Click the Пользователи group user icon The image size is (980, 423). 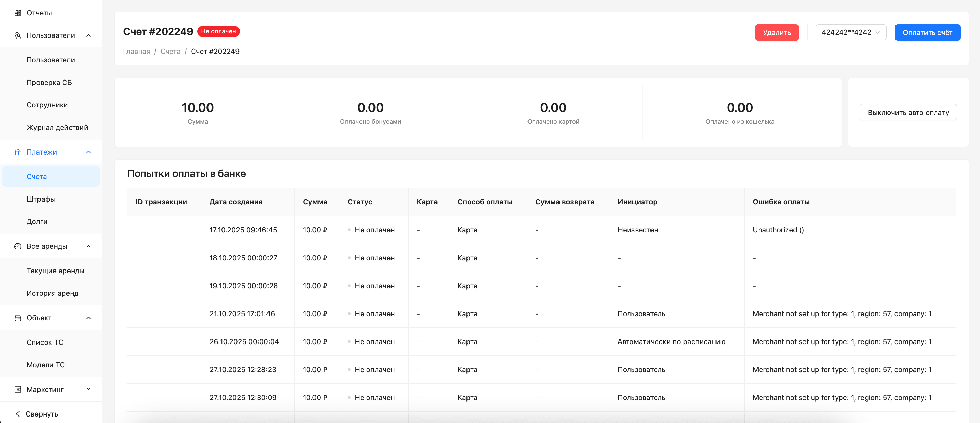17,35
